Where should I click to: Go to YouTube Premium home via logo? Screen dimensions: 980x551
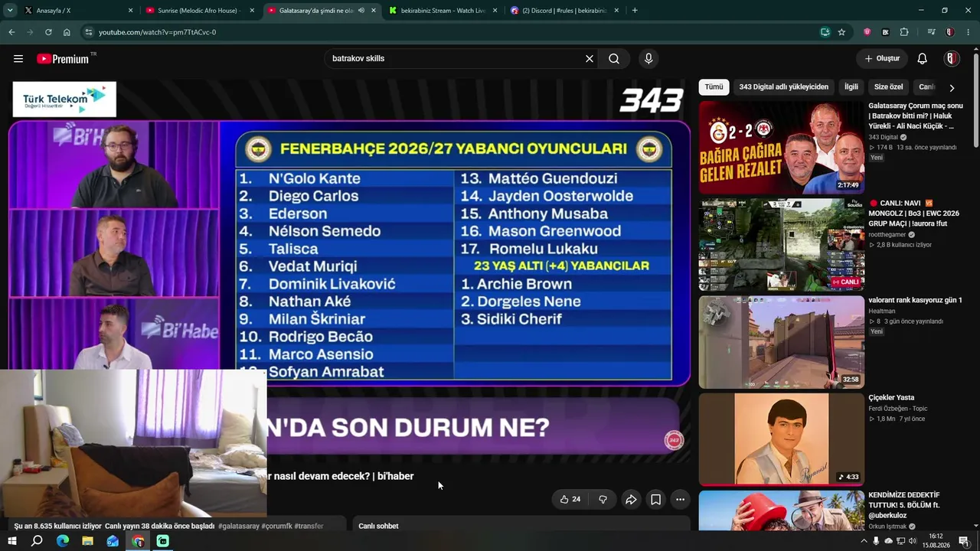pos(63,59)
